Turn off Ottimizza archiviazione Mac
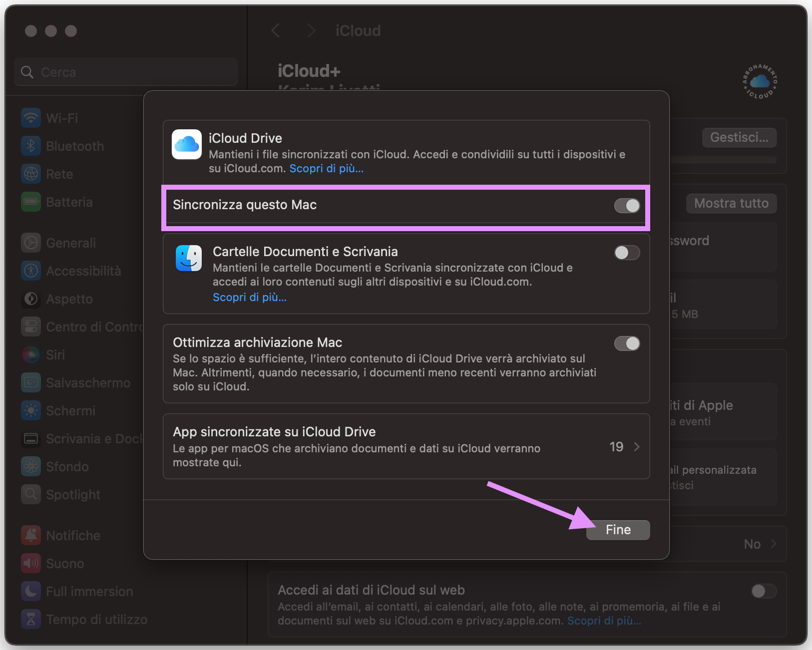 click(627, 343)
